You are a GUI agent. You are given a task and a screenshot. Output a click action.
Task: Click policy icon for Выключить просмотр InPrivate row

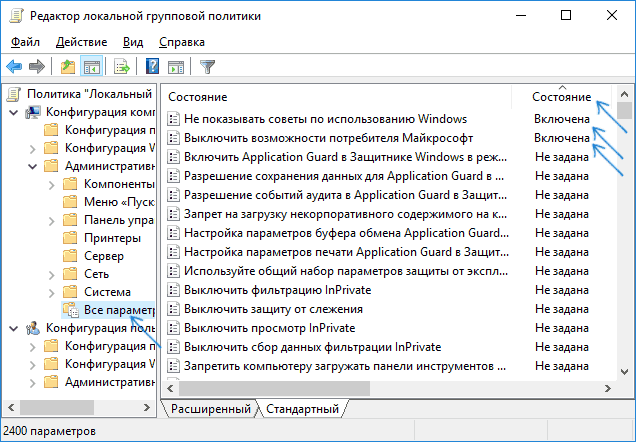click(x=173, y=328)
